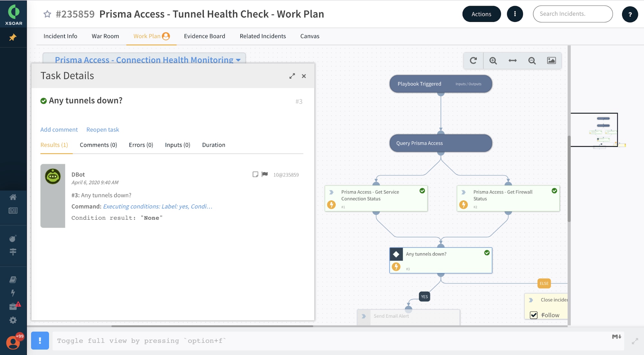Image resolution: width=644 pixels, height=355 pixels.
Task: Click the flag icon on DBot entry
Action: tap(265, 174)
